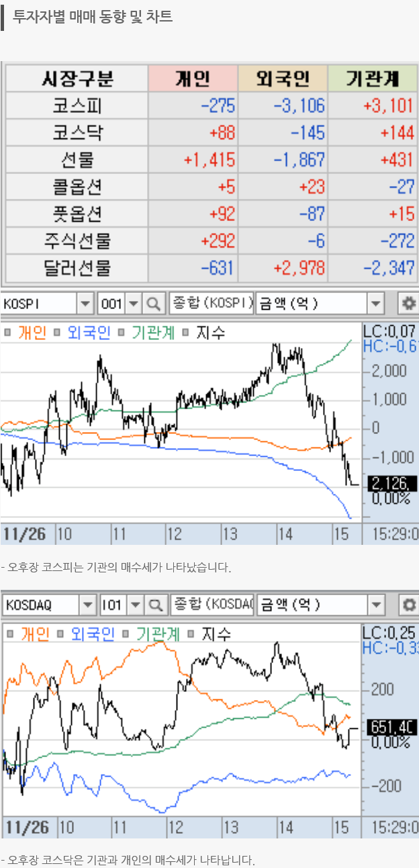Open the settings gear on the KOSDAQ chart
The image size is (419, 868).
[408, 605]
